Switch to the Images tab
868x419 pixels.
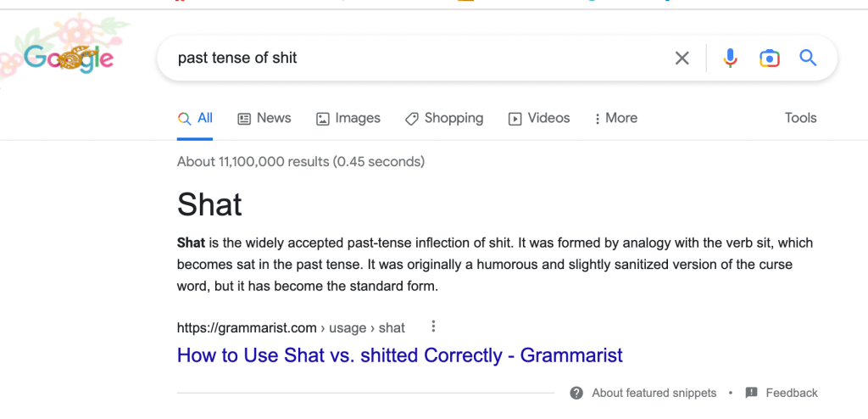click(x=348, y=119)
